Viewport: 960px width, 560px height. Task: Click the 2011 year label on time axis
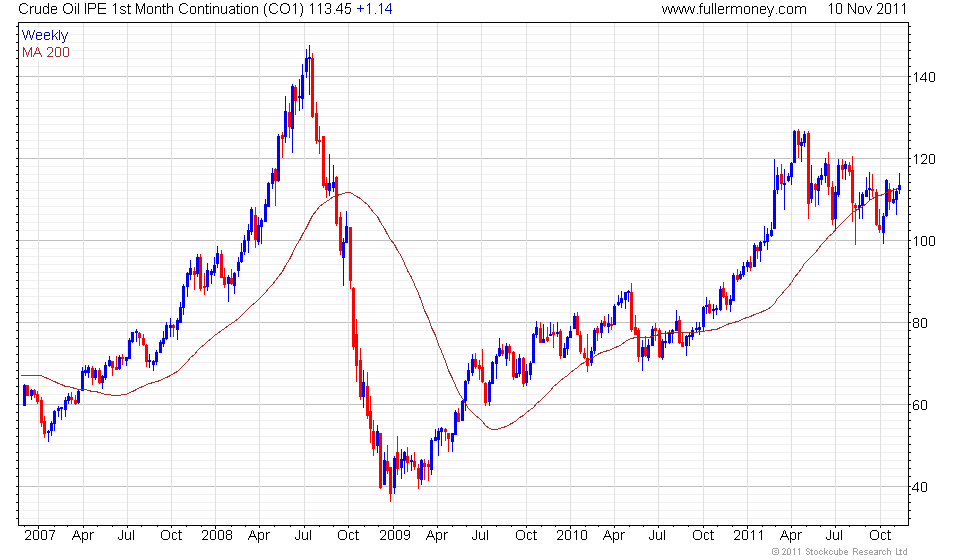(749, 536)
